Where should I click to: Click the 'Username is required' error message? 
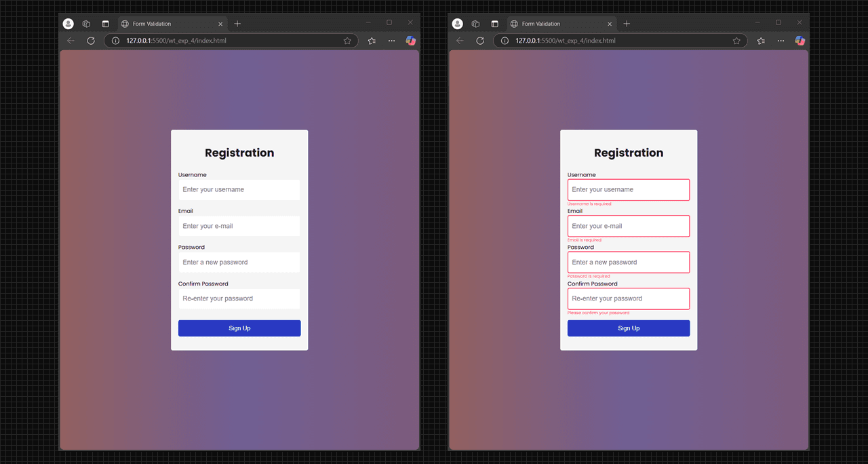click(x=589, y=204)
